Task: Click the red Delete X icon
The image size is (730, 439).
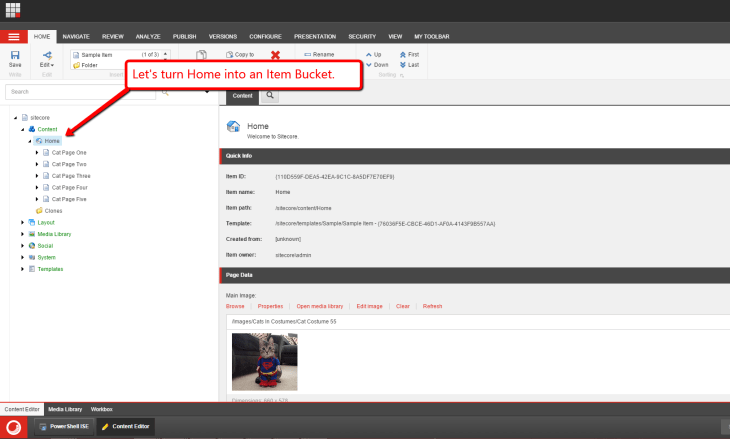Action: tap(275, 56)
